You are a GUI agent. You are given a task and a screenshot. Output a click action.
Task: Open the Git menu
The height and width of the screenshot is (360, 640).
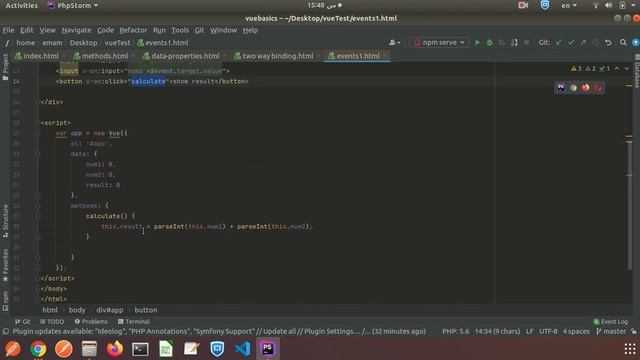[x=199, y=30]
